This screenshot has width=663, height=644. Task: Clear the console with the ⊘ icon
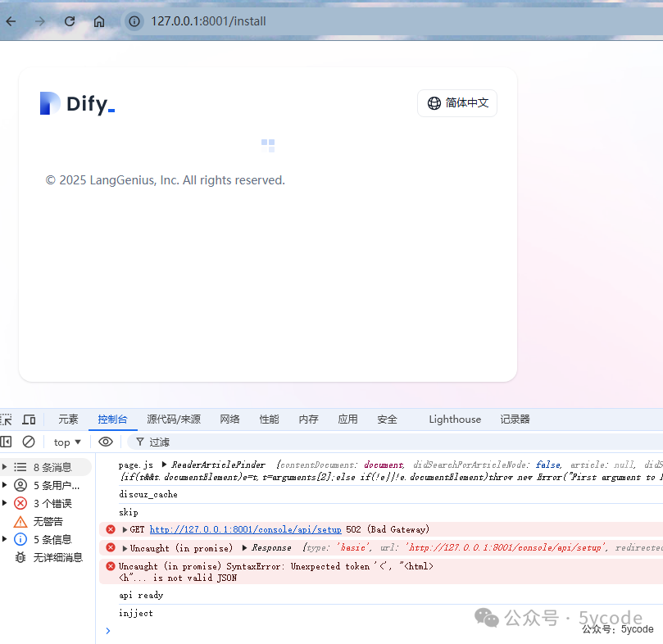29,442
